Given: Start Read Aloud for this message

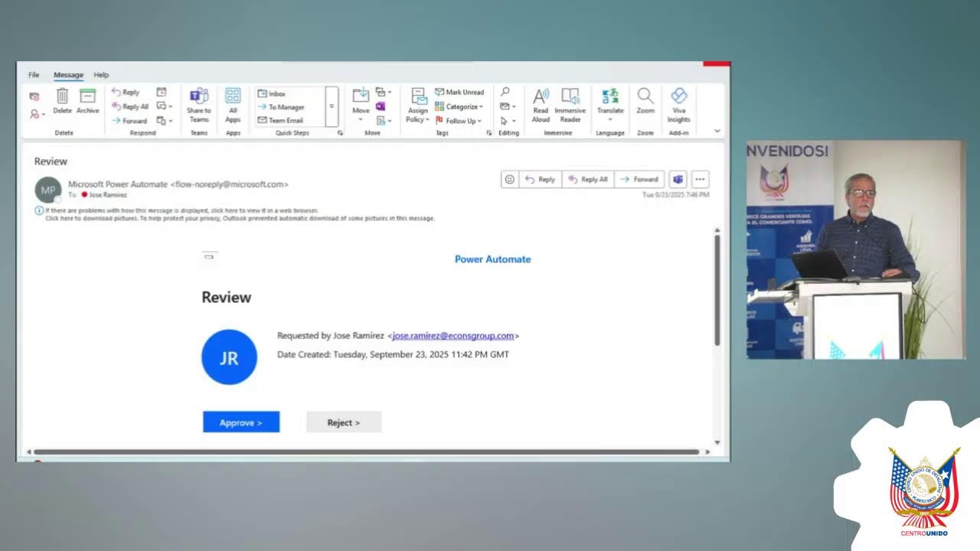Looking at the screenshot, I should point(541,105).
